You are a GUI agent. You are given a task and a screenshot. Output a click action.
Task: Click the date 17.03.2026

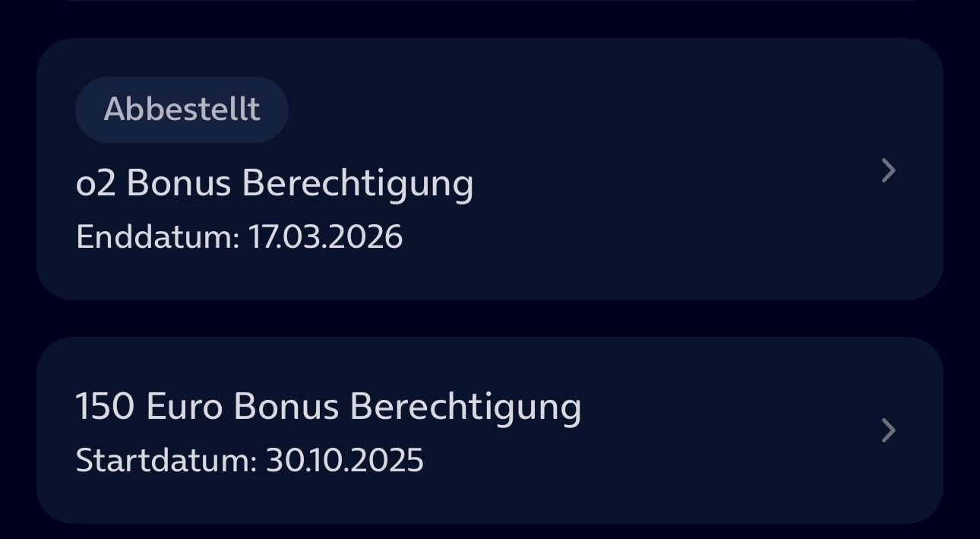[x=325, y=237]
